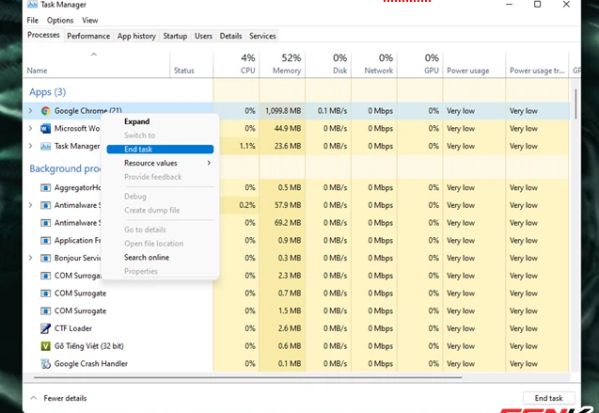Select the Processes tab
This screenshot has width=599, height=413.
(43, 35)
